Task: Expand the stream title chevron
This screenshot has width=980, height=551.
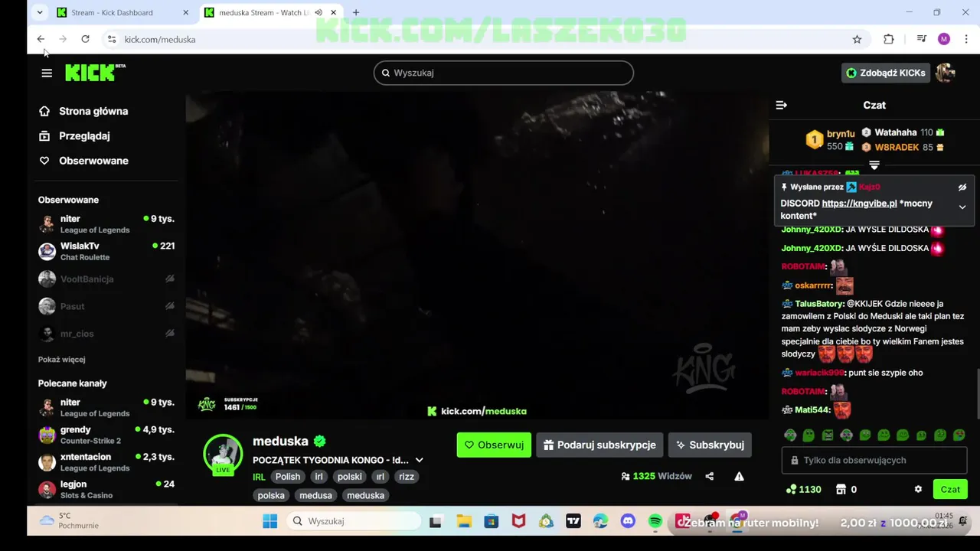Action: coord(420,460)
